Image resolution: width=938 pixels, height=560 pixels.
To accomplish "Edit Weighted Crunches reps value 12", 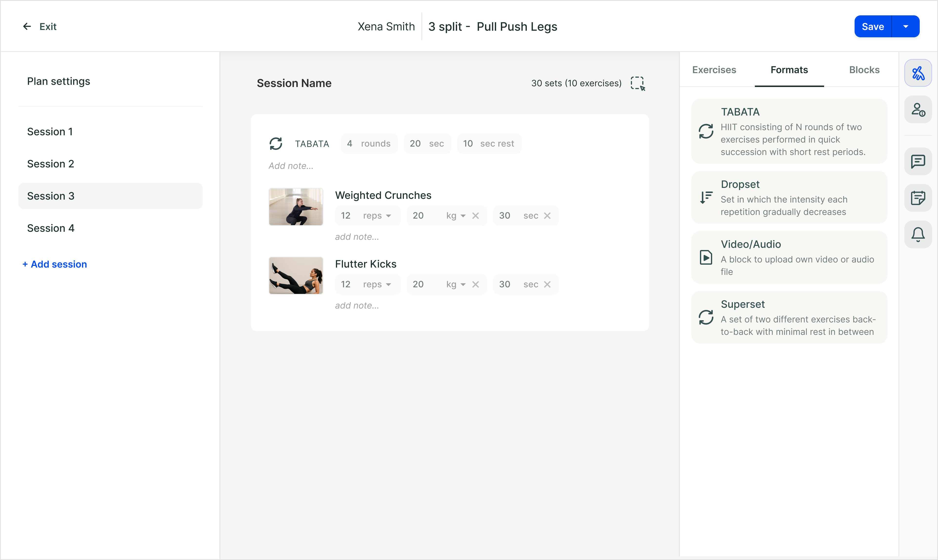I will [346, 216].
